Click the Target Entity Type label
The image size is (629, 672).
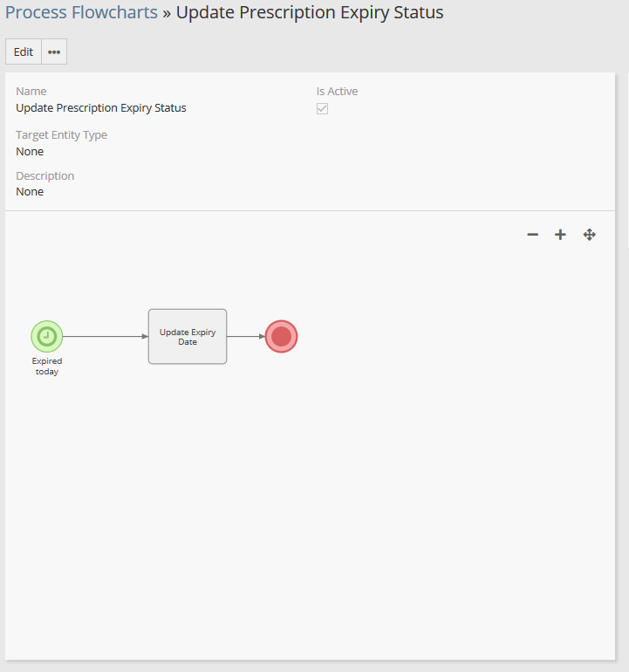point(61,135)
